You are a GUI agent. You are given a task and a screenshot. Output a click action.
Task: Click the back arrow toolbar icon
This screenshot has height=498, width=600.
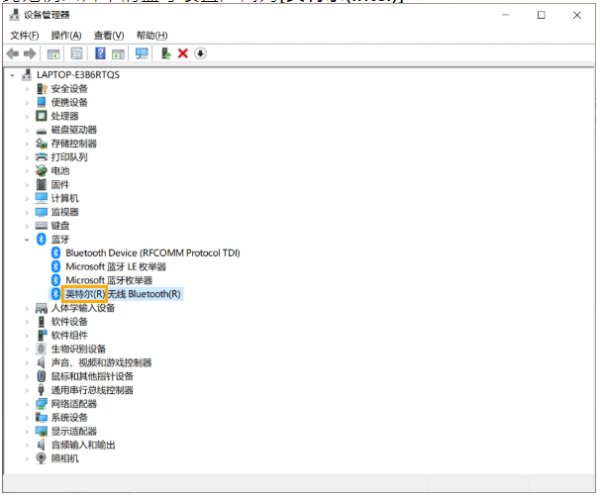pos(13,54)
